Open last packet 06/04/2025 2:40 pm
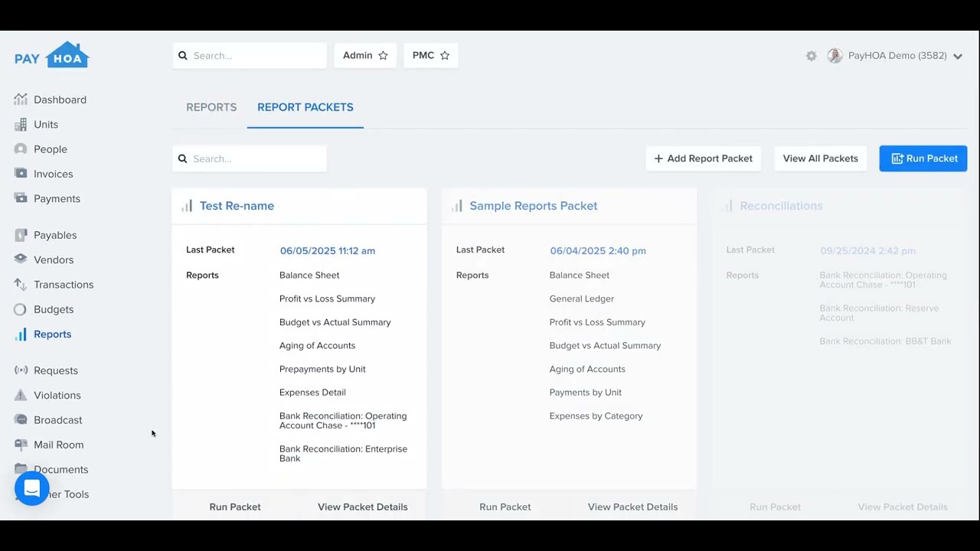Image resolution: width=980 pixels, height=551 pixels. pyautogui.click(x=598, y=250)
